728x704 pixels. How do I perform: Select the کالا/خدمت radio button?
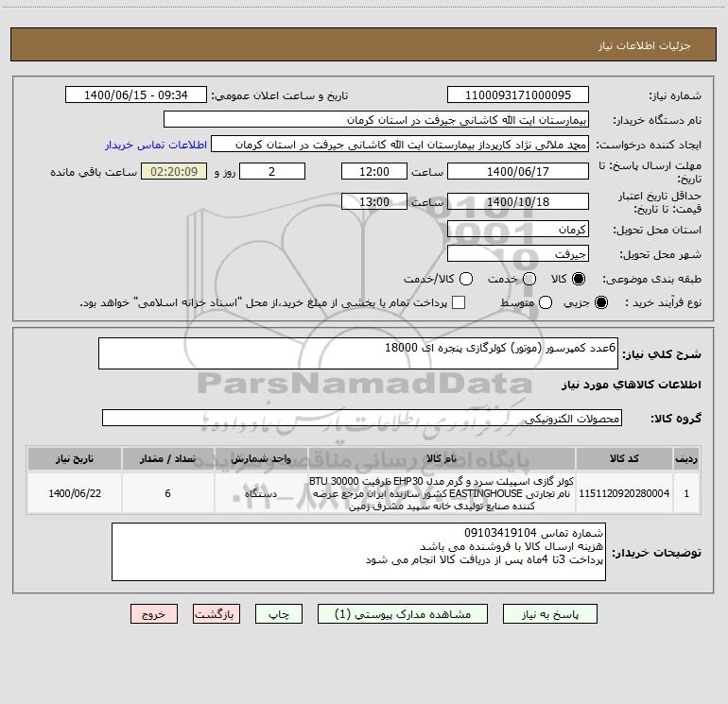coord(466,279)
